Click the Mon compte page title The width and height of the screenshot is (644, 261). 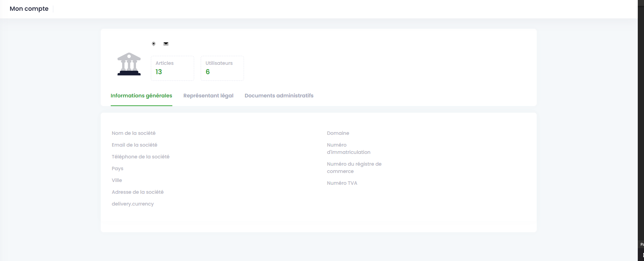pyautogui.click(x=29, y=9)
